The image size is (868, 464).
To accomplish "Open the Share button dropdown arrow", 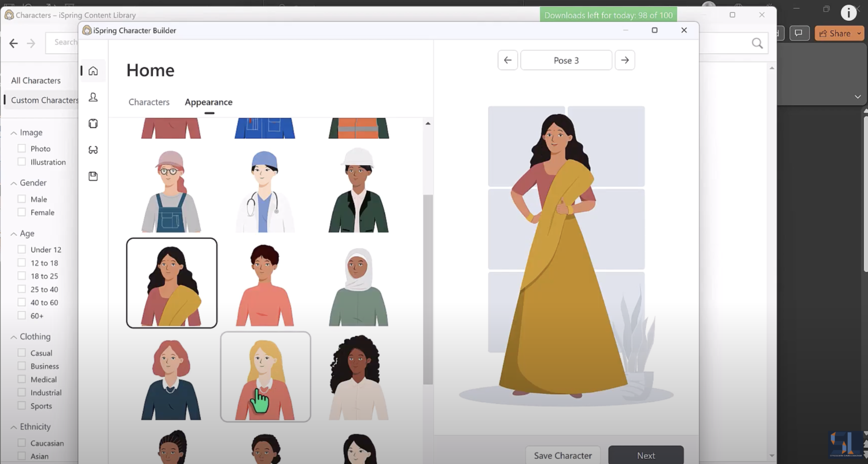I will [859, 34].
